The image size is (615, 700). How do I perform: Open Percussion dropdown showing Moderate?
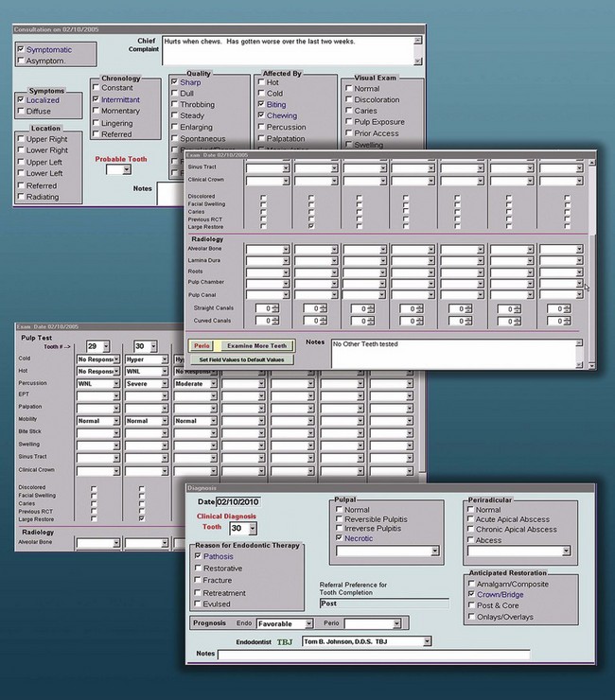(214, 383)
